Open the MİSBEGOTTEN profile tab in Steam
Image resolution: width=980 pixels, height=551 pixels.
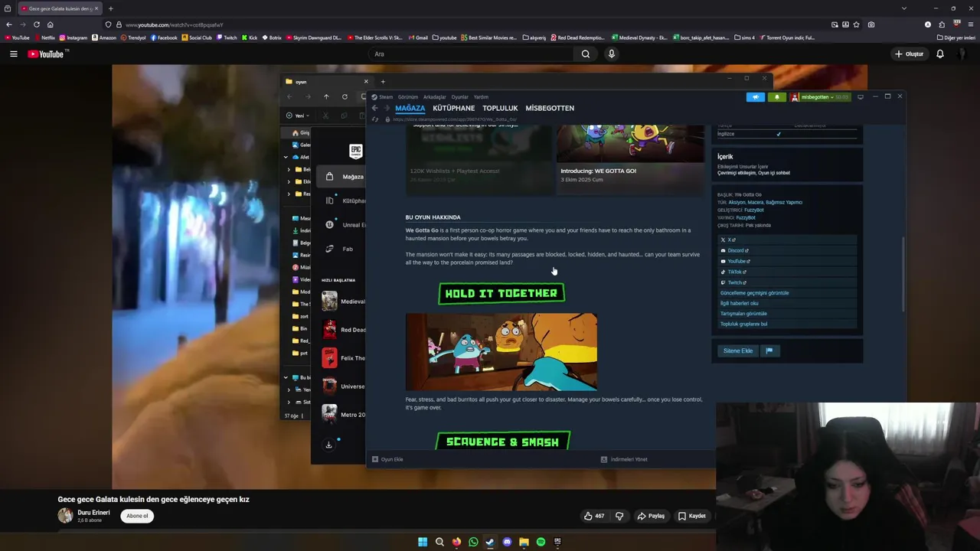[550, 108]
